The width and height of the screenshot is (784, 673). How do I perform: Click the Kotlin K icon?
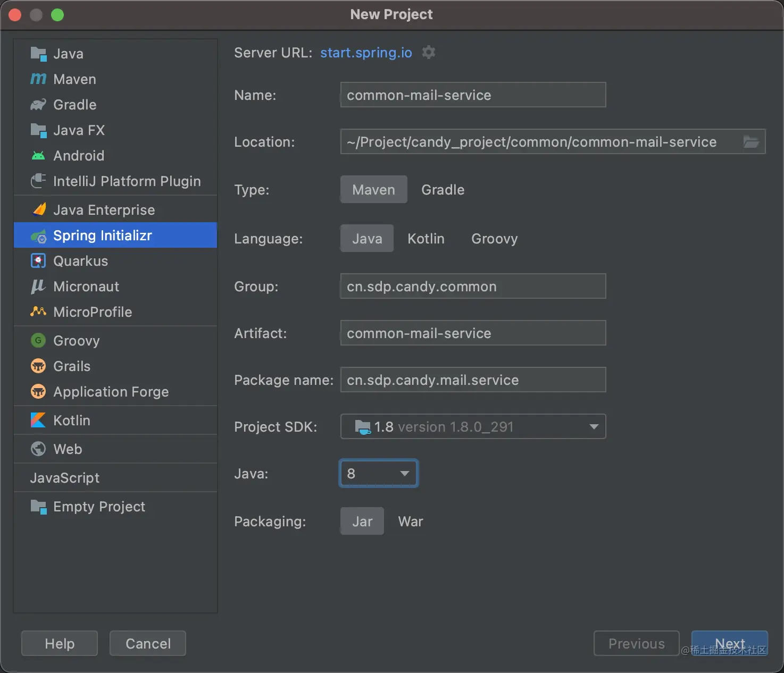[x=38, y=420]
